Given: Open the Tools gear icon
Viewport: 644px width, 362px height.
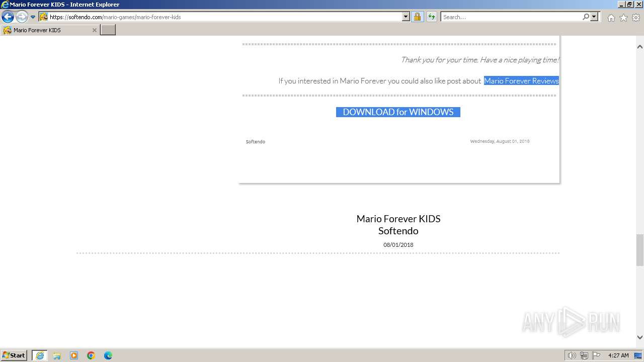Looking at the screenshot, I should [636, 18].
